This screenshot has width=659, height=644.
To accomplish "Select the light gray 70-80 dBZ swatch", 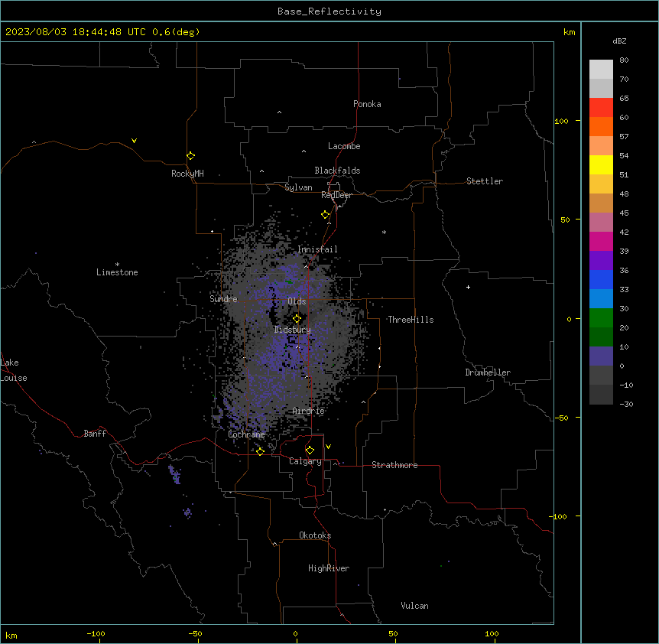I will [x=601, y=70].
